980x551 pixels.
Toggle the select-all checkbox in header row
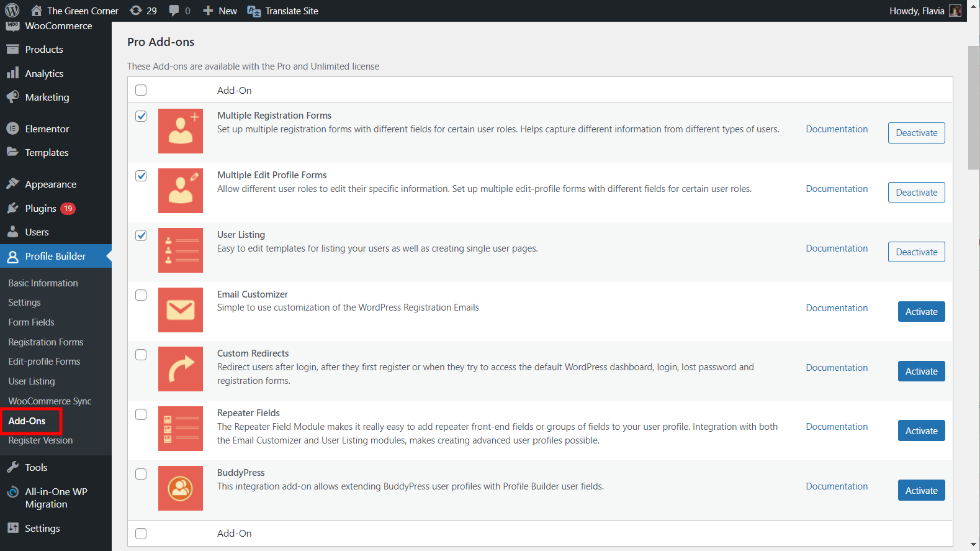[142, 90]
